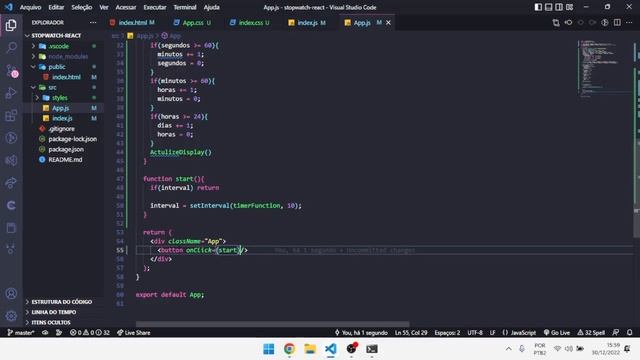Select index.html under public folder

point(66,77)
